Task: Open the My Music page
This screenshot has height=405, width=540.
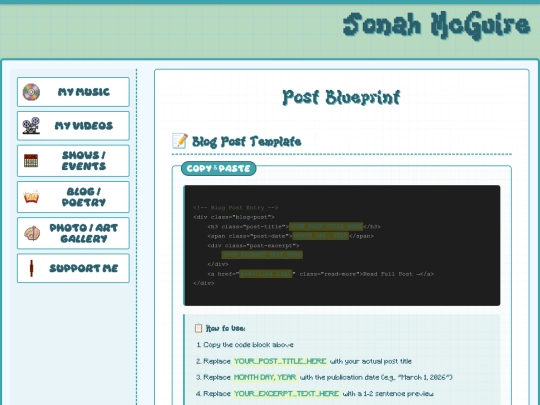Action: (73, 92)
